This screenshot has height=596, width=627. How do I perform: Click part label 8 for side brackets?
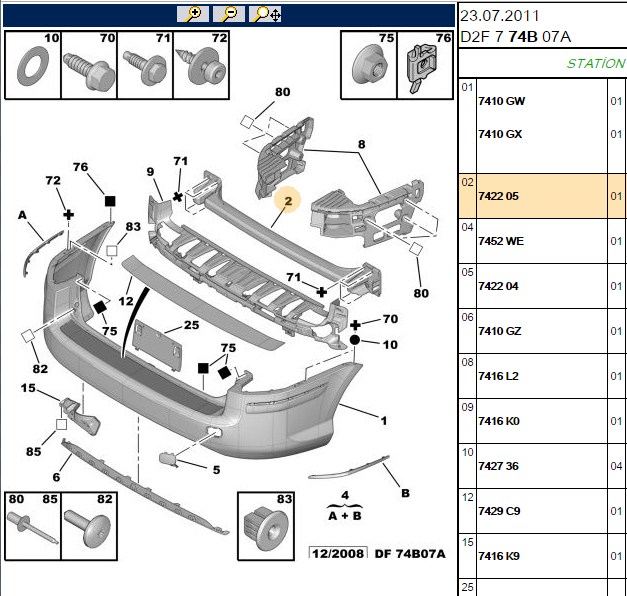click(x=361, y=144)
